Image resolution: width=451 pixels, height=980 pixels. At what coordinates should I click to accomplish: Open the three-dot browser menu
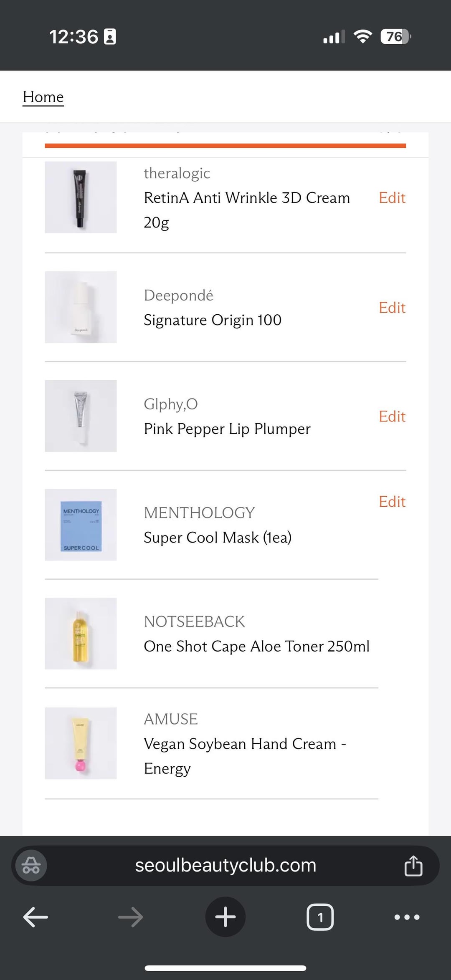(x=407, y=917)
